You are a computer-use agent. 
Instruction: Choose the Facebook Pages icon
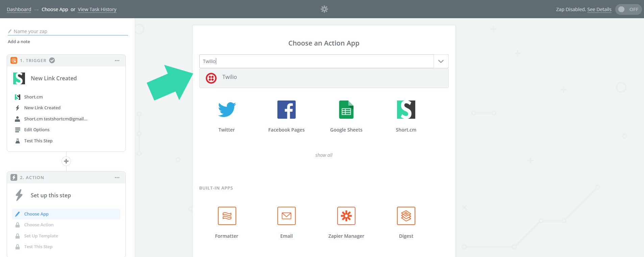click(286, 110)
